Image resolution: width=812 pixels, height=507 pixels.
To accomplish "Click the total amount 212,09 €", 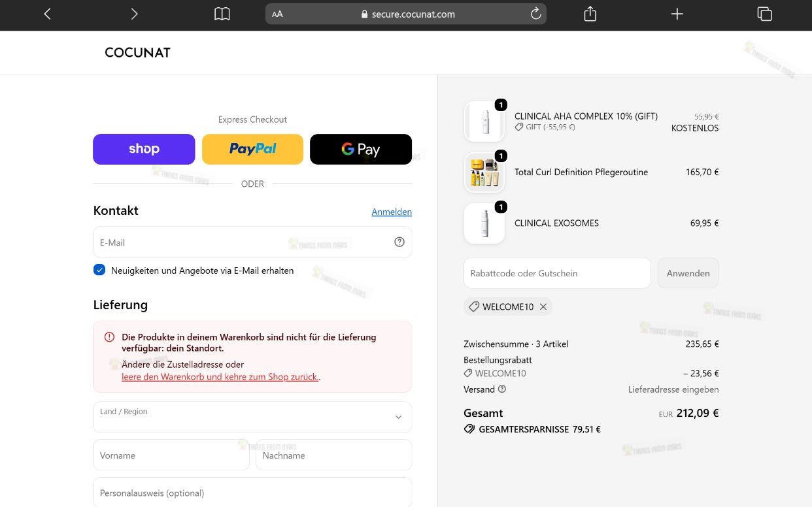I will (698, 413).
